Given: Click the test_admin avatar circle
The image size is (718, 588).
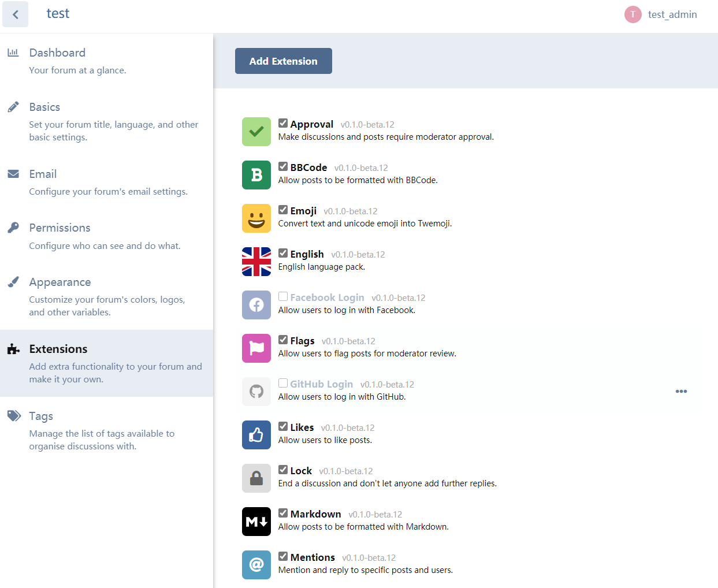Looking at the screenshot, I should click(x=633, y=14).
